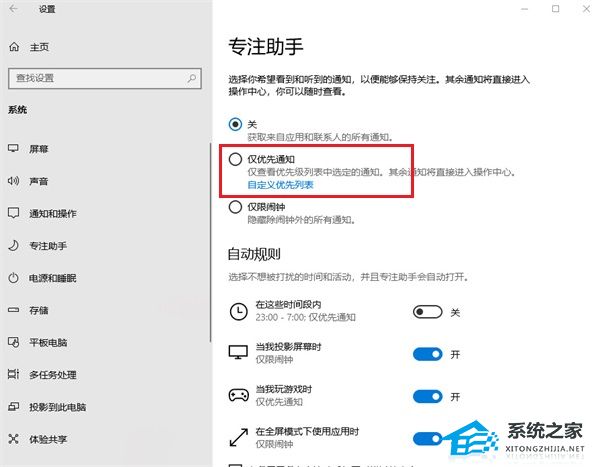Minimize the Settings window
The image size is (600, 467).
pos(525,8)
